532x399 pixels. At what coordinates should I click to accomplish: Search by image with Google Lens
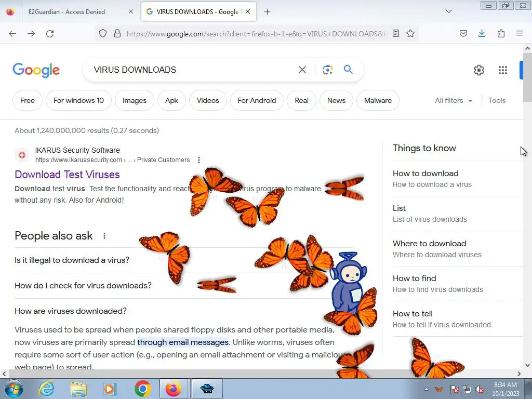point(327,70)
